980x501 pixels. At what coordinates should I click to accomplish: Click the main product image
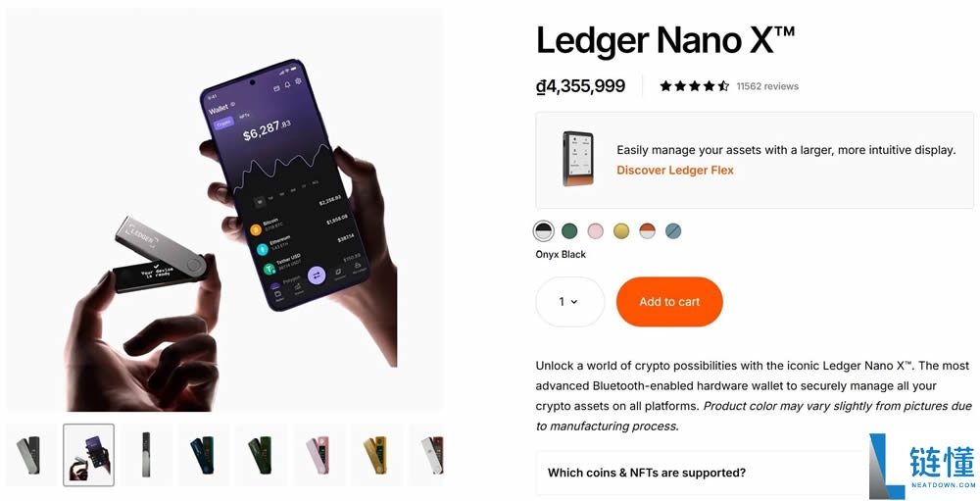click(224, 210)
